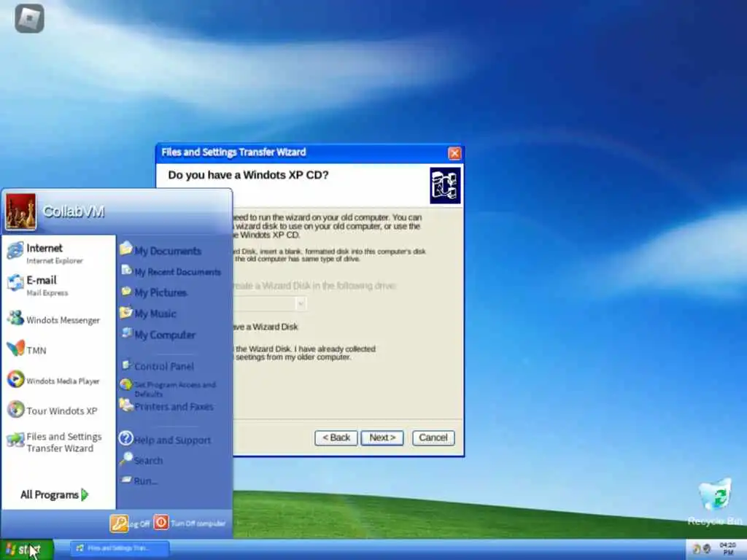Select Files and Settings taskbar button
This screenshot has height=560, width=747.
click(120, 548)
